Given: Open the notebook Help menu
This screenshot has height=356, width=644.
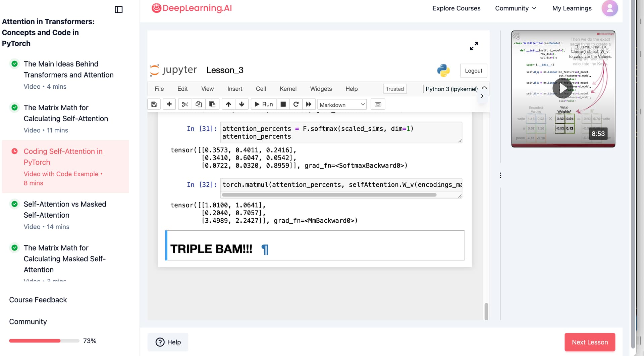Looking at the screenshot, I should pos(352,89).
